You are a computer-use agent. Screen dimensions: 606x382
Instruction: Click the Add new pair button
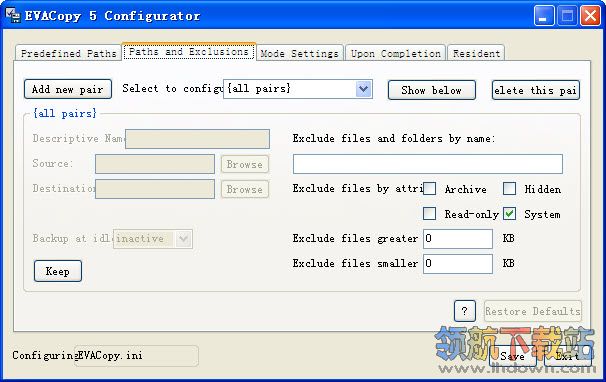(68, 89)
